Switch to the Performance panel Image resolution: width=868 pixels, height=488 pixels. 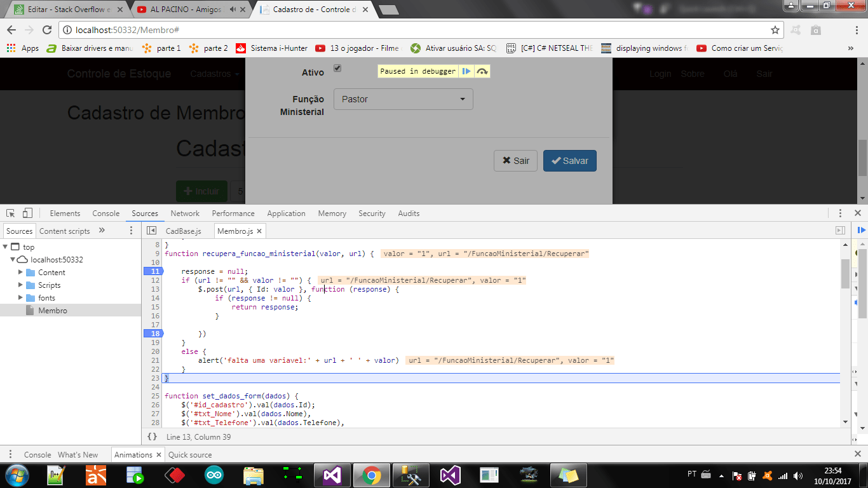233,213
